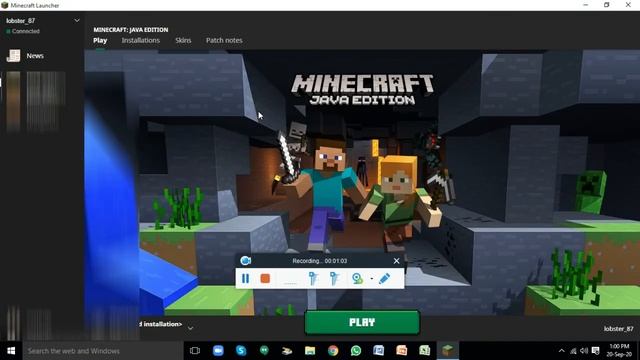Open Excel from the taskbar

click(x=424, y=350)
